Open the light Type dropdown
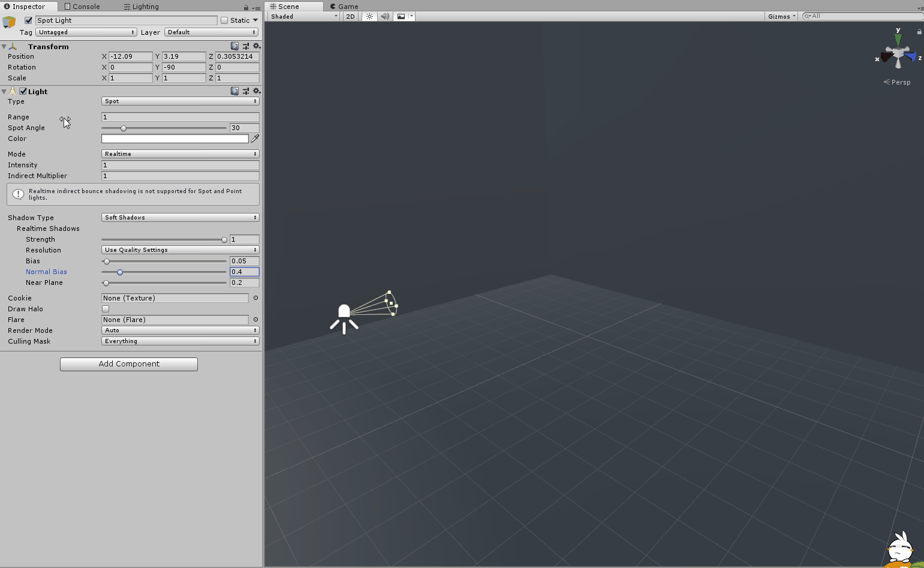The width and height of the screenshot is (924, 568). [x=180, y=101]
